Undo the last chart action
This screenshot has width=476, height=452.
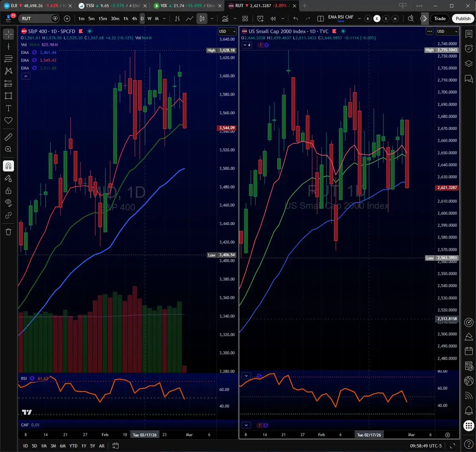(x=296, y=19)
